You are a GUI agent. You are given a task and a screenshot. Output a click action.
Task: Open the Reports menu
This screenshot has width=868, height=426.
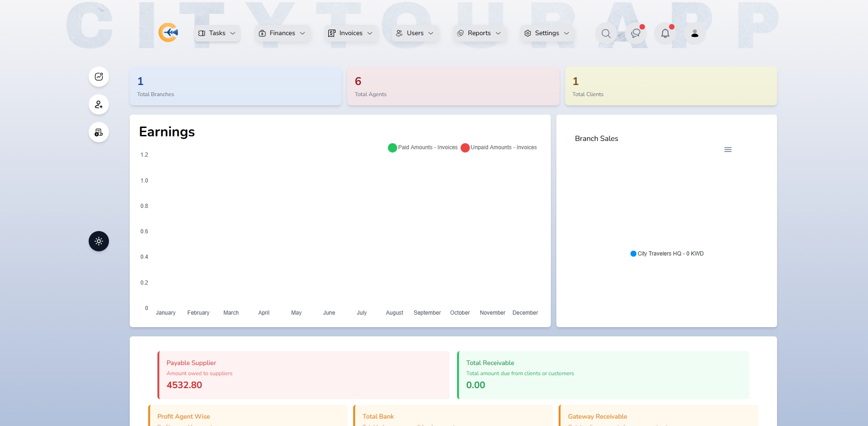(479, 33)
